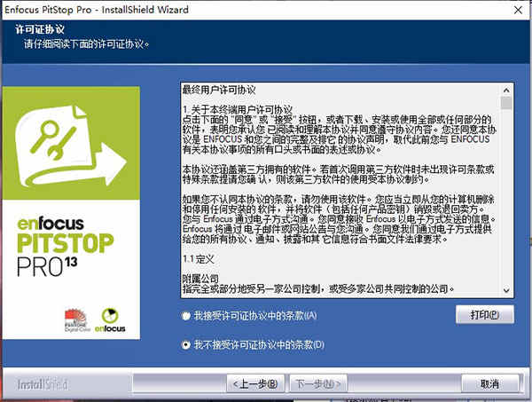
Task: Select the do not accept license terms radio button (D)
Action: [x=186, y=345]
